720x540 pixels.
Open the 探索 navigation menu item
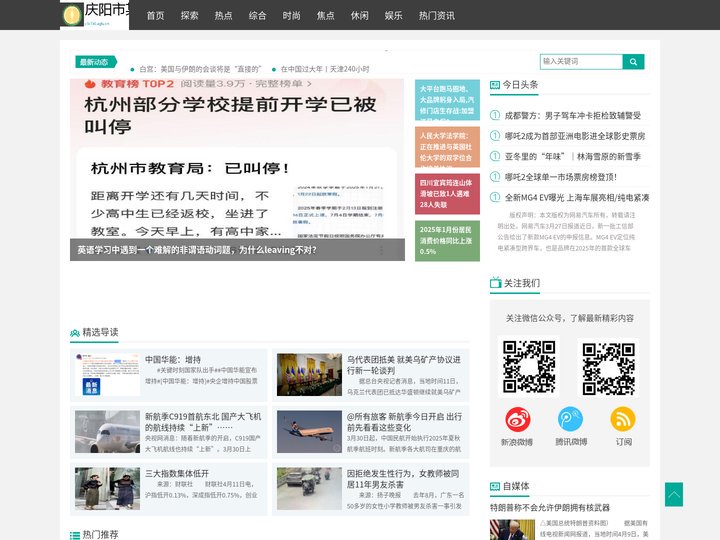(189, 16)
